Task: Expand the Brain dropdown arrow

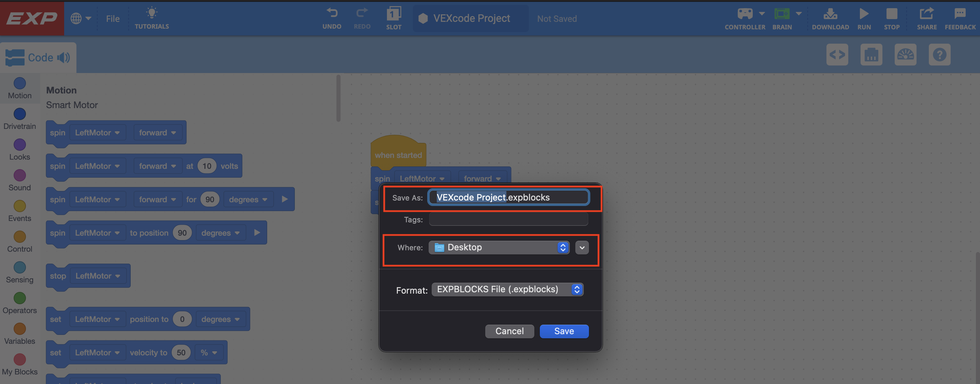Action: click(798, 14)
